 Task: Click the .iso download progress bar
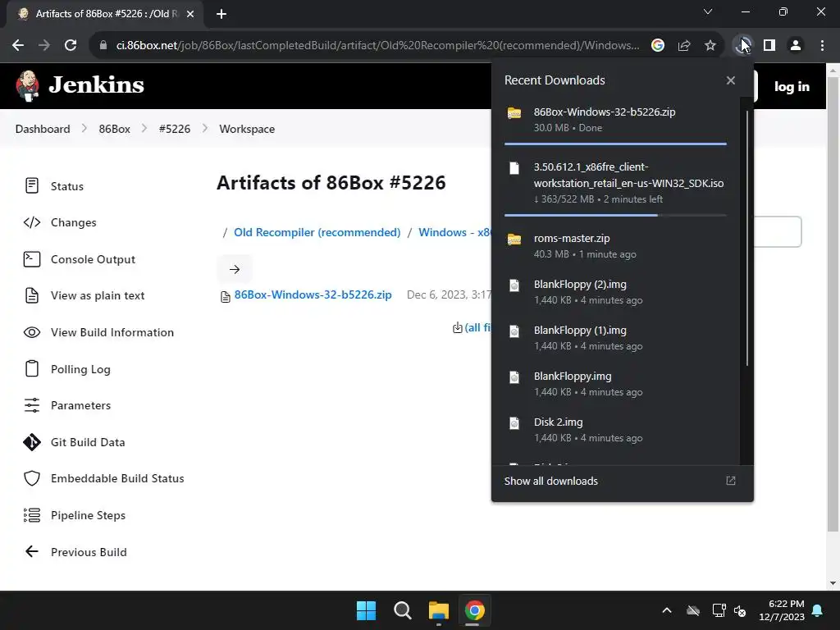click(615, 216)
